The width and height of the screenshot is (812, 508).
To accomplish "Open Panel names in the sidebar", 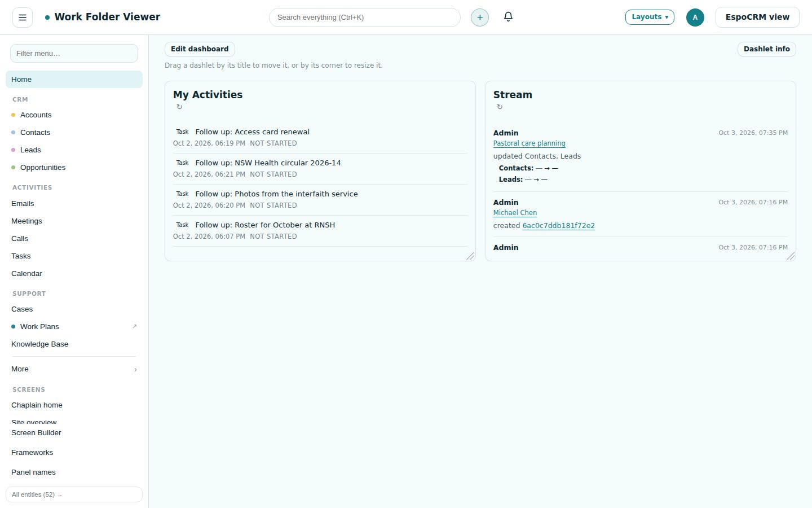I will pos(74,472).
